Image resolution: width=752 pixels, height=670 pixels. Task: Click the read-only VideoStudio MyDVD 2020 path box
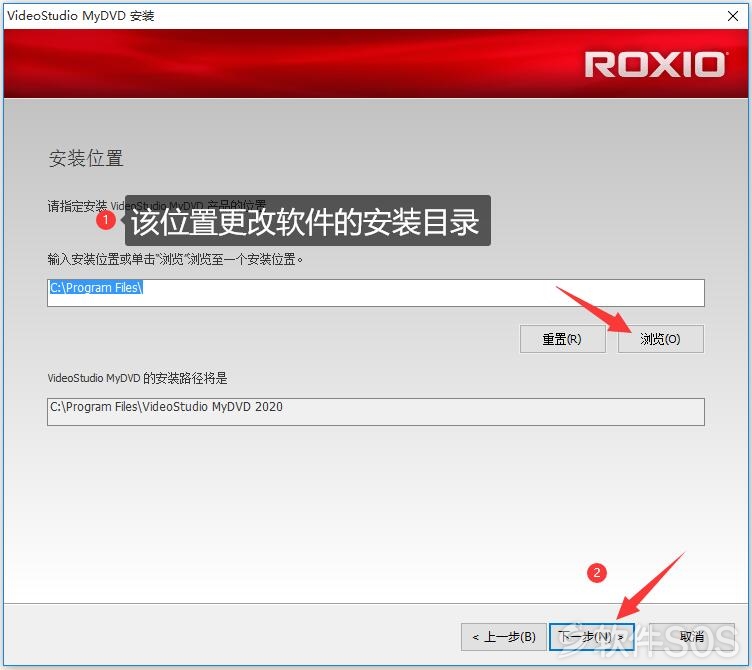click(x=376, y=411)
